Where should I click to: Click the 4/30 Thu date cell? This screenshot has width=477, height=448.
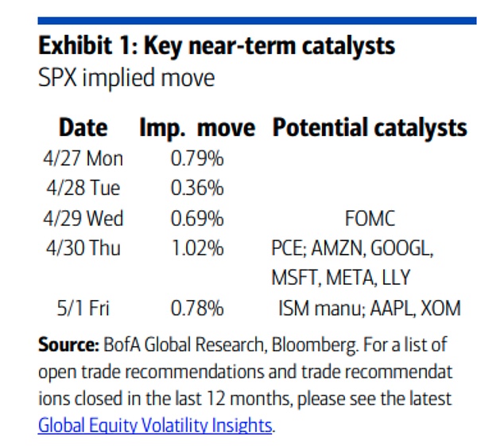[82, 247]
